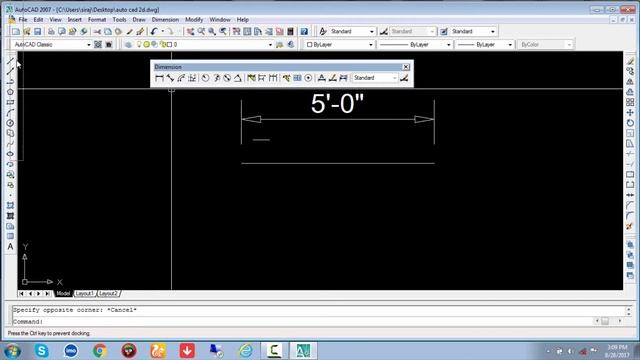640x360 pixels.
Task: Select the Jogged dimension tool
Action: click(x=216, y=78)
